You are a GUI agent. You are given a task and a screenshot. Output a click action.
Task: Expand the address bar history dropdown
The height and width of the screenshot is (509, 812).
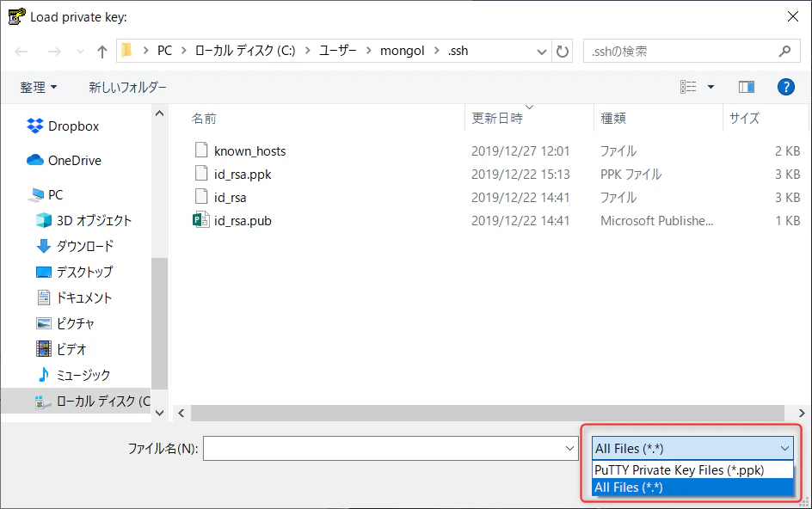[541, 52]
